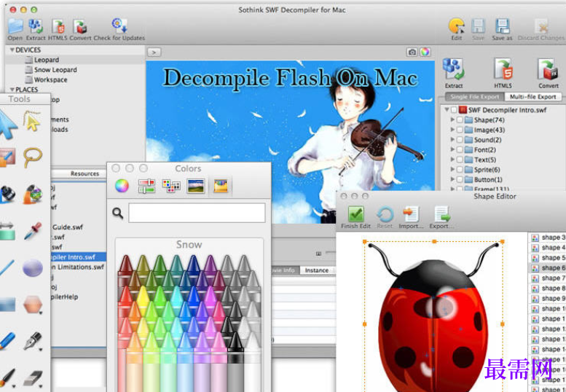Select the Crayons mode in Colors window
The height and width of the screenshot is (392, 566).
pyautogui.click(x=221, y=186)
